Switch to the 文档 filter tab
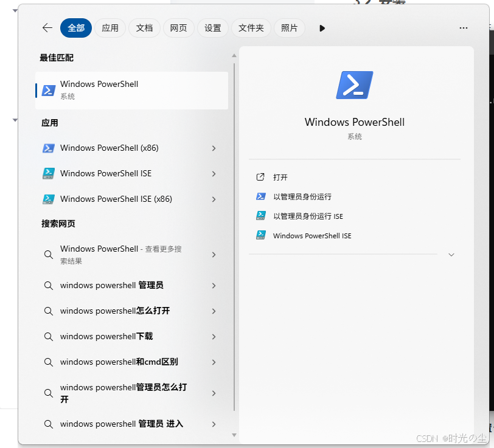494x448 pixels. point(144,28)
